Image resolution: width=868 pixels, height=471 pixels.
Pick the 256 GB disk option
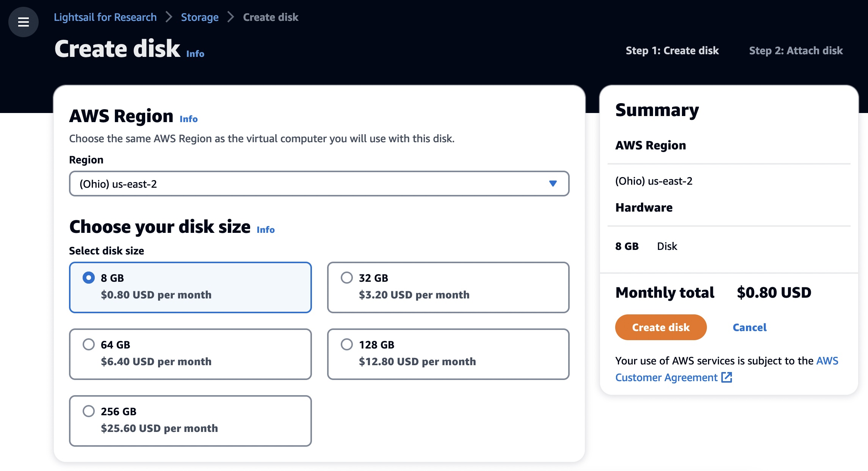click(89, 411)
